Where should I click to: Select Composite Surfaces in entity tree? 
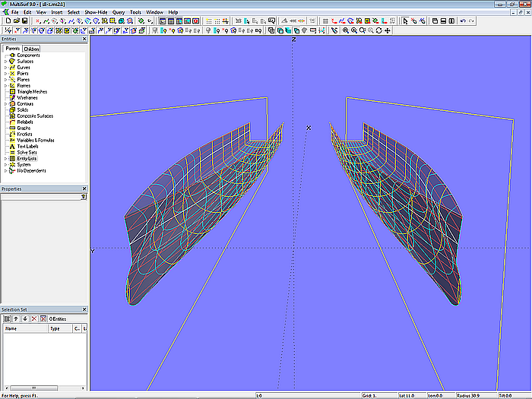[34, 116]
